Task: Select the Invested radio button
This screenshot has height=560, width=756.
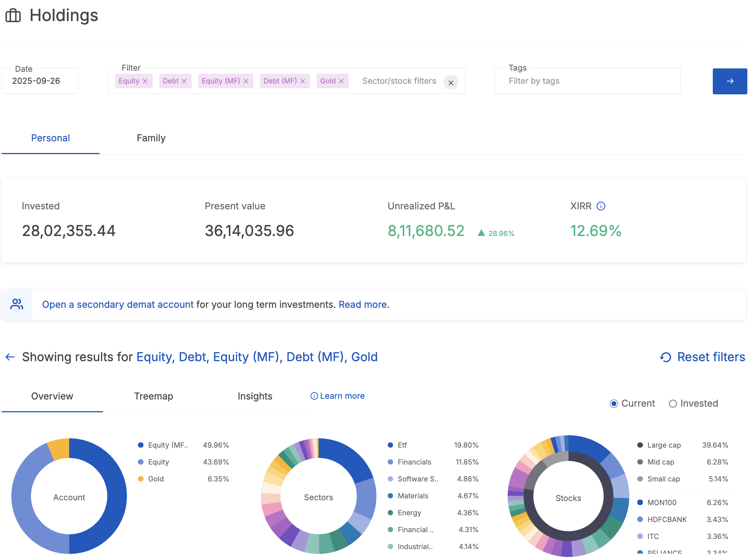Action: tap(673, 404)
